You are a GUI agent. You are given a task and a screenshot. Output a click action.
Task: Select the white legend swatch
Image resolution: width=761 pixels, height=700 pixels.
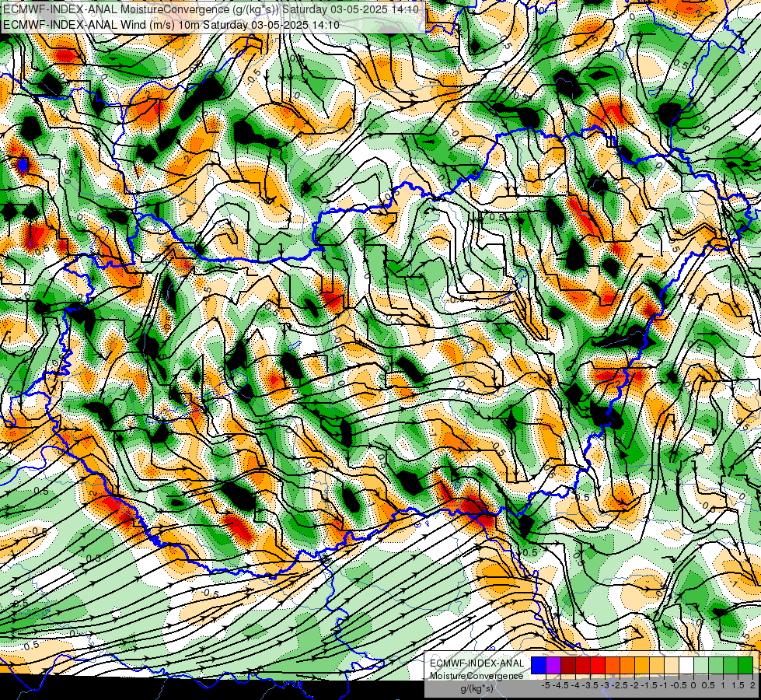point(686,665)
